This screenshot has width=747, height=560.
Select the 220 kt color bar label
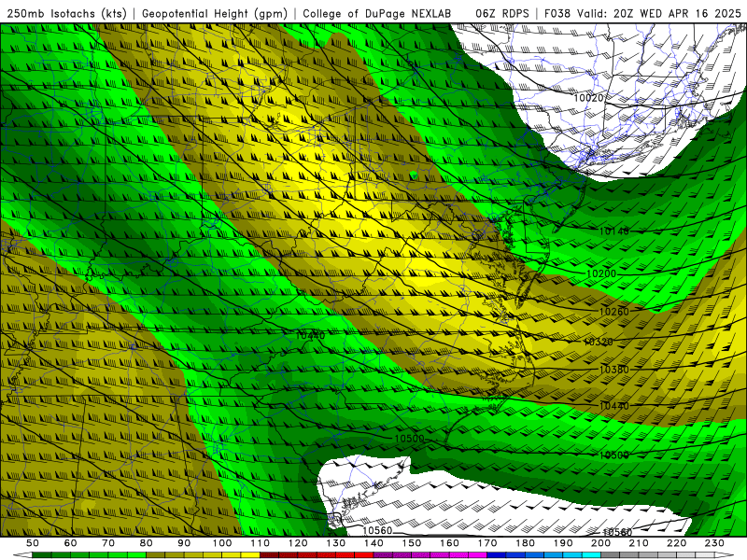(676, 543)
